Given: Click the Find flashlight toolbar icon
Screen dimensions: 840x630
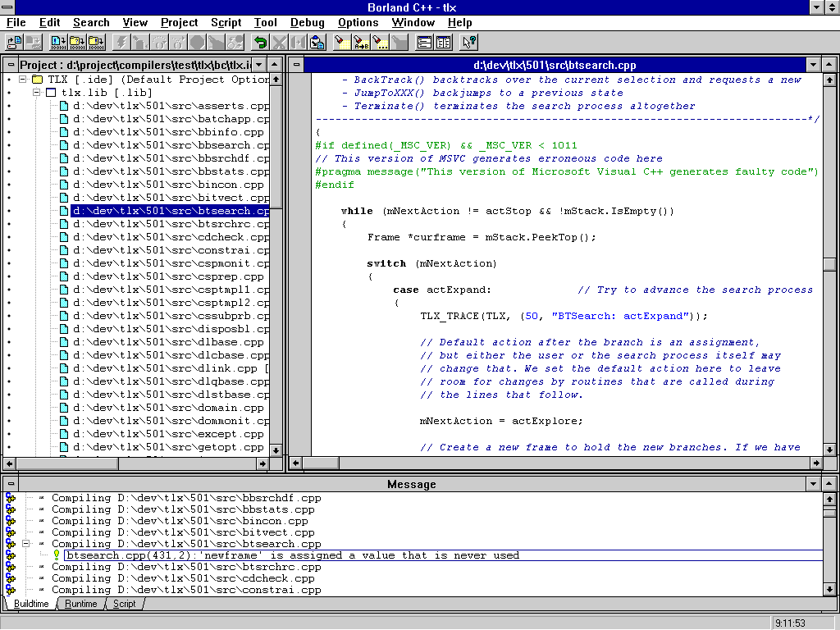Looking at the screenshot, I should point(342,43).
